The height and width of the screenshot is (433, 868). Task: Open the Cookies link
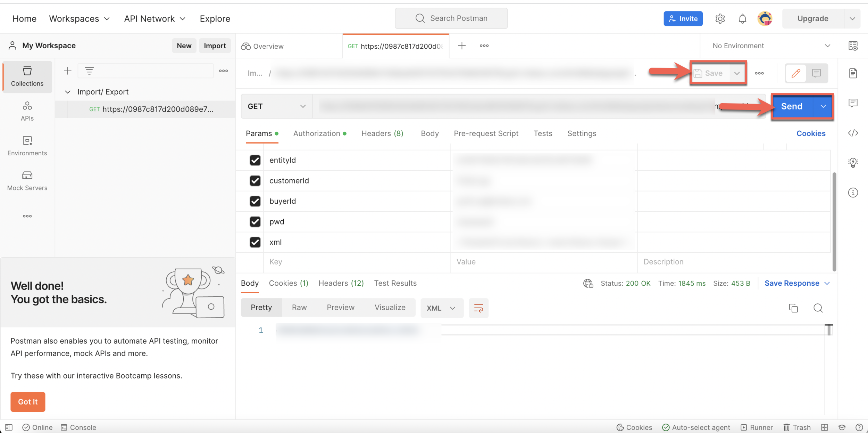(x=811, y=133)
